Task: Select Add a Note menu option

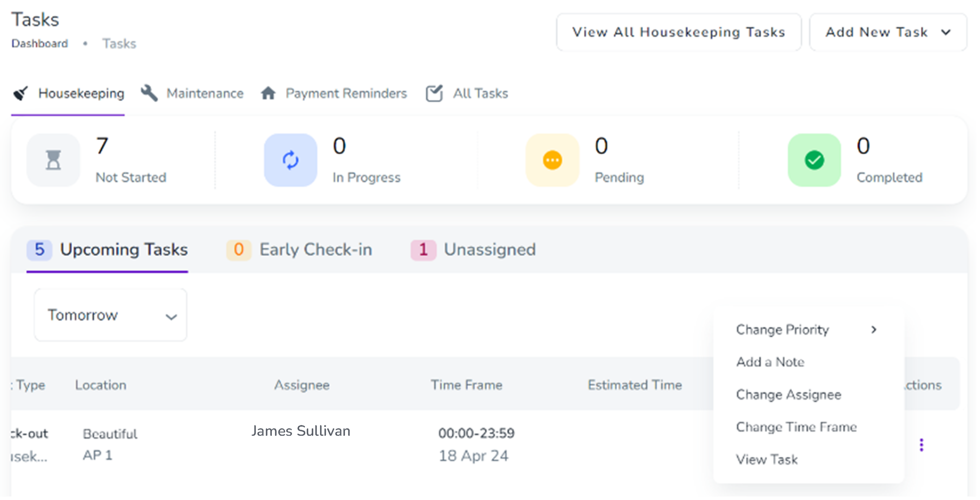Action: pos(770,362)
